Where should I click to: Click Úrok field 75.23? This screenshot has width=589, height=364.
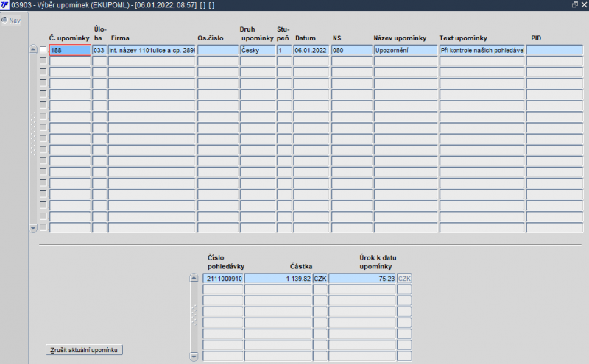coord(362,279)
